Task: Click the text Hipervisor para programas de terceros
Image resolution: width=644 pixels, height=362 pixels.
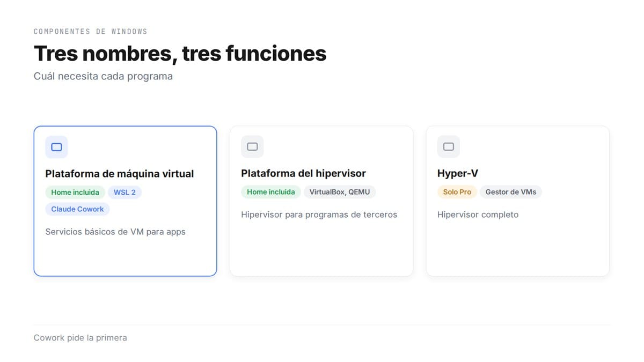Action: tap(319, 215)
